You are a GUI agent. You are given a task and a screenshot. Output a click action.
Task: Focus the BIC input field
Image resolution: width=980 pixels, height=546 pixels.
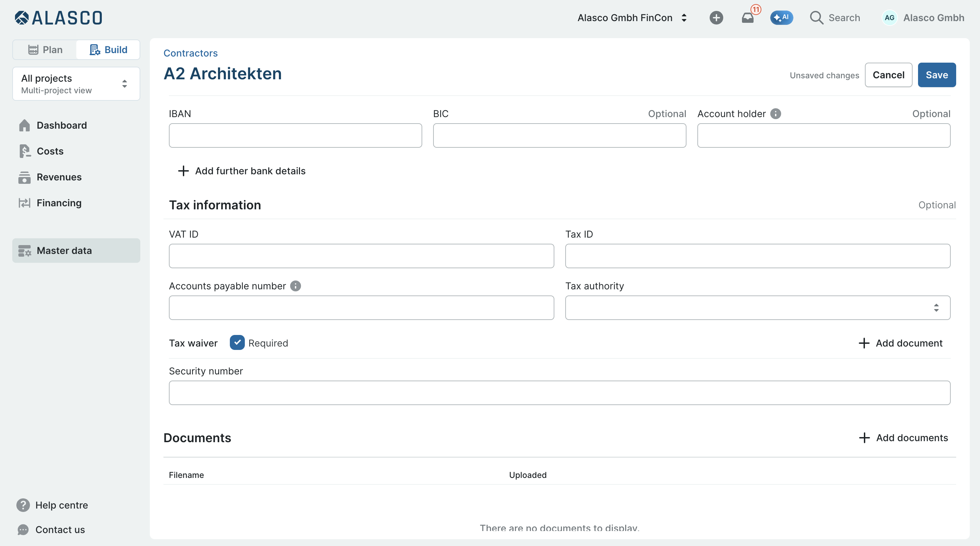[x=559, y=136]
